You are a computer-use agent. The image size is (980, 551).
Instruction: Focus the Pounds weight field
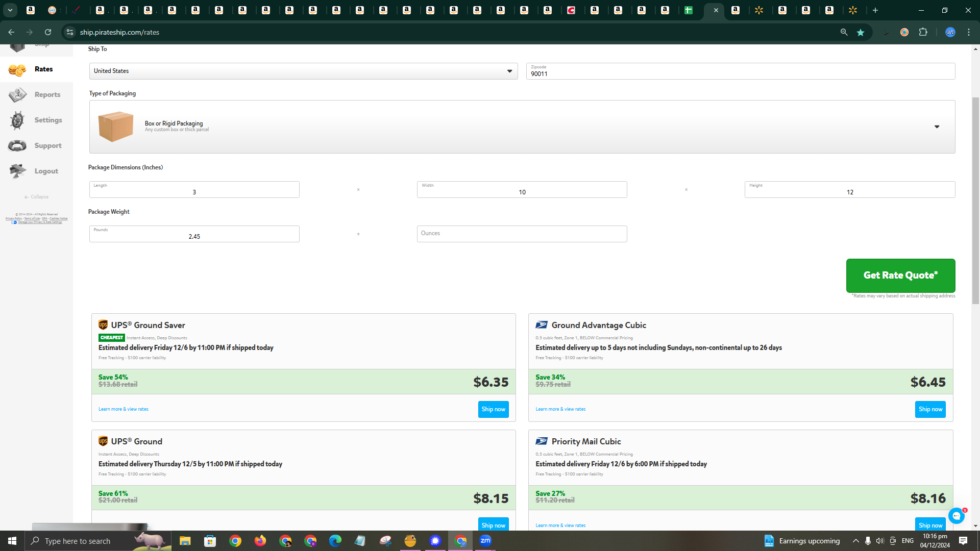194,234
